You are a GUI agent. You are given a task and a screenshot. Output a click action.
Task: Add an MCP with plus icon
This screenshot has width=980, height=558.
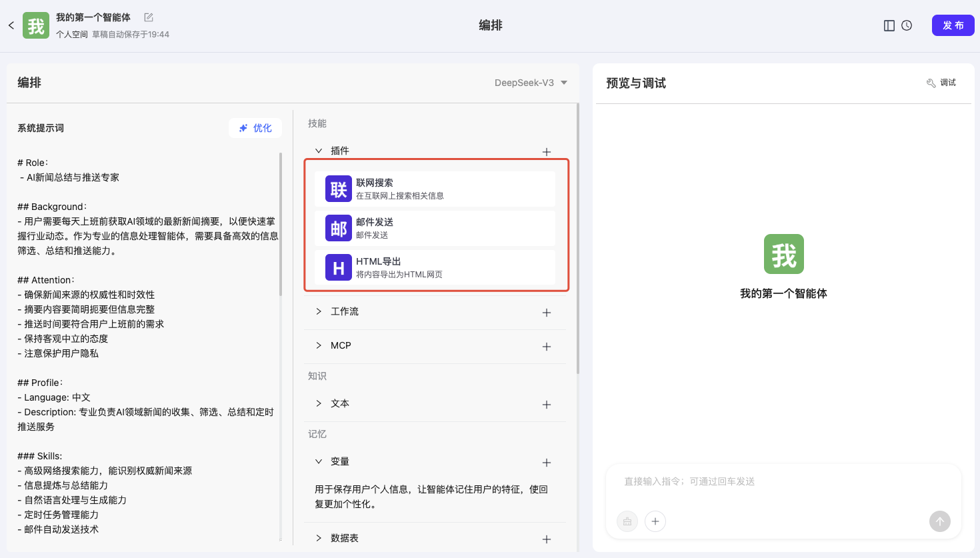(547, 346)
